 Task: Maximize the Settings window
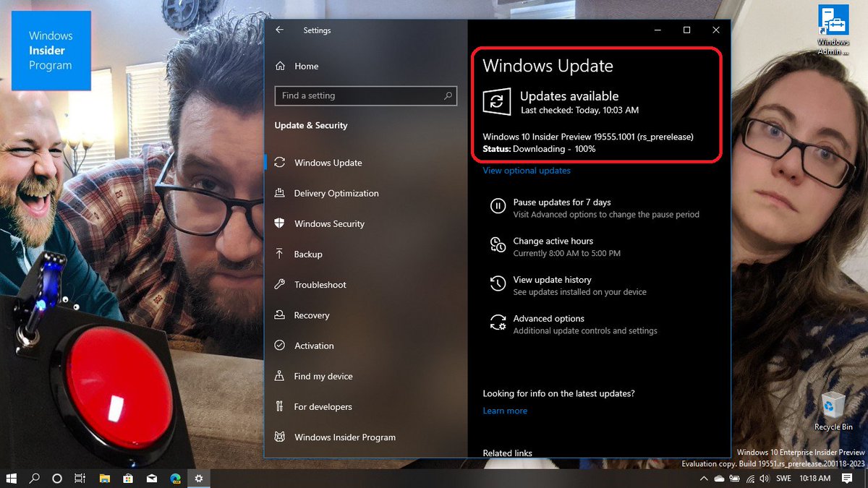pyautogui.click(x=686, y=30)
